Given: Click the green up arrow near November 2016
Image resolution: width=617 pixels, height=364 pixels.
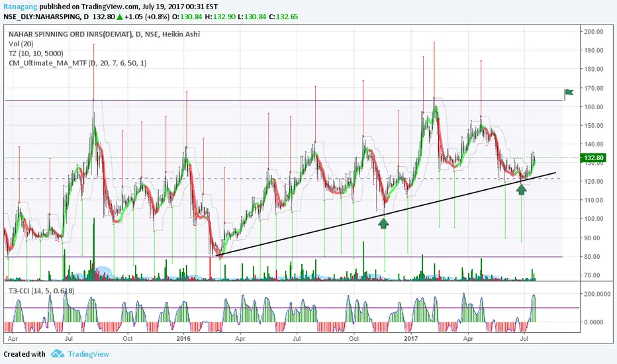Looking at the screenshot, I should click(384, 223).
